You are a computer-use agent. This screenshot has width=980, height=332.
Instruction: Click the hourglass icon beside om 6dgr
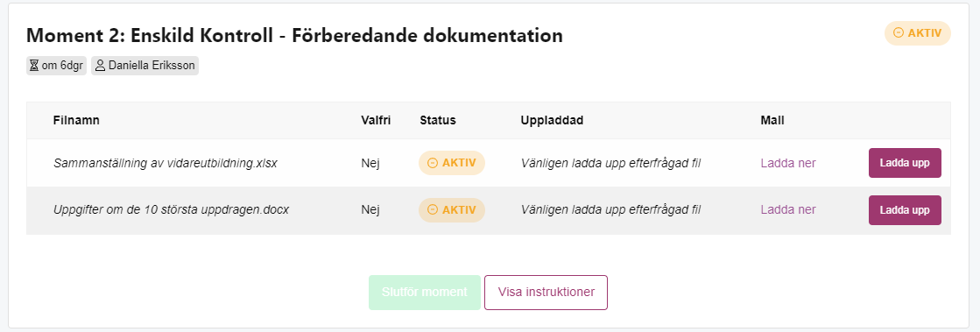34,67
